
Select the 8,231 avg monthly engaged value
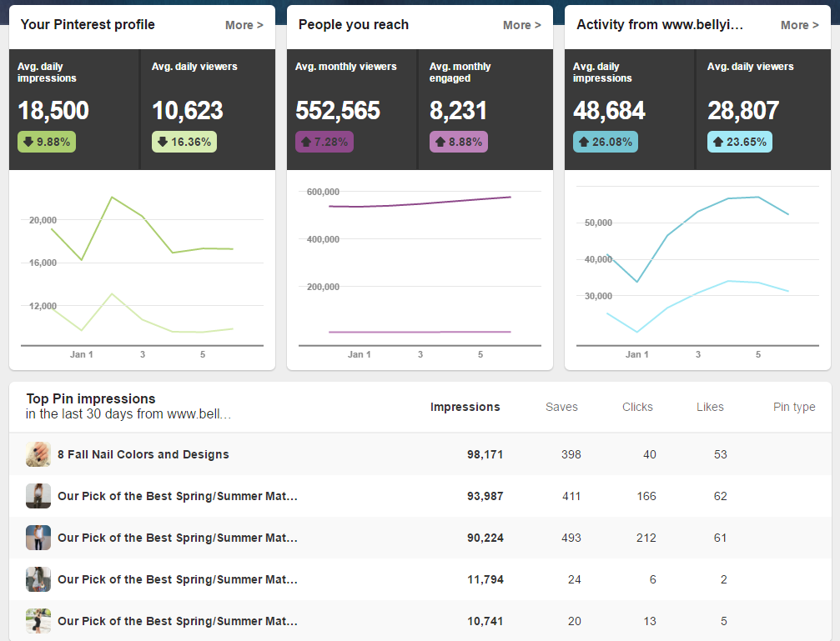(x=459, y=111)
